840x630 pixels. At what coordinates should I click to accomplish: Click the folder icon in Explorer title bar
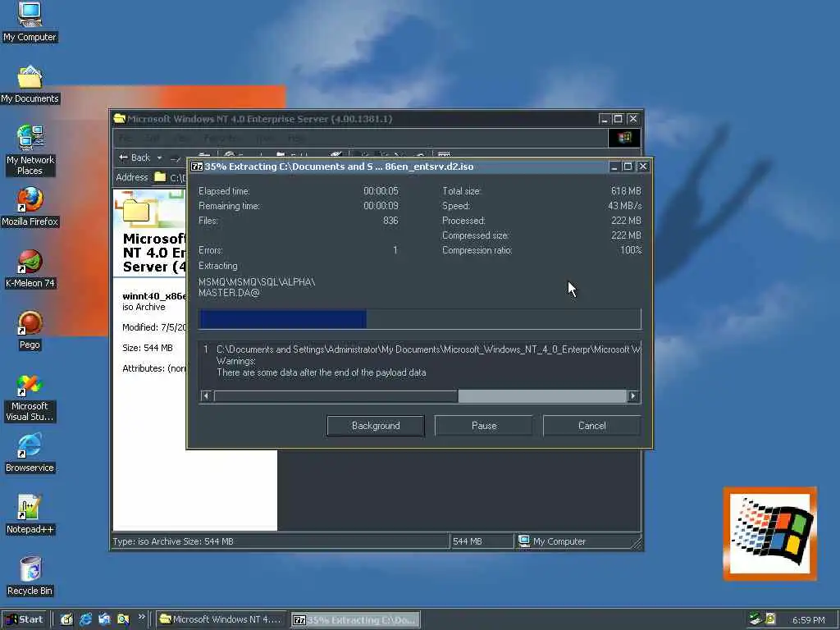[x=119, y=118]
